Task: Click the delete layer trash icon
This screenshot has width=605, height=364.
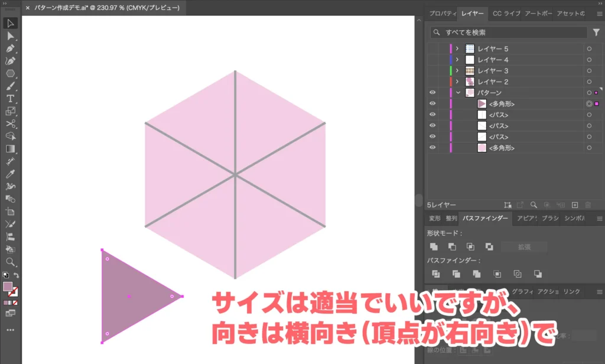Action: pos(587,205)
